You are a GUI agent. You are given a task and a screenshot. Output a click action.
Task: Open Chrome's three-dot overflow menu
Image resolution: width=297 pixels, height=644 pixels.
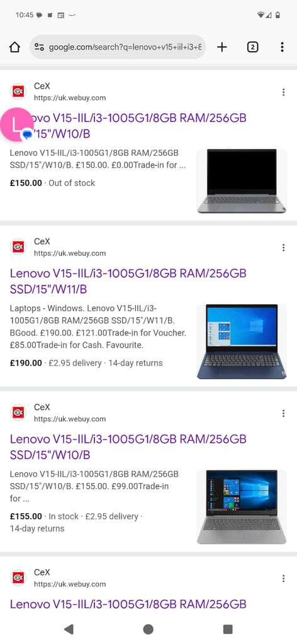(282, 47)
